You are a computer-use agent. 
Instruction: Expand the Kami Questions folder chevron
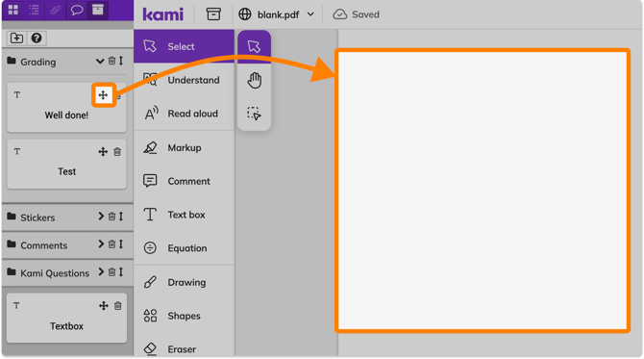(x=101, y=271)
